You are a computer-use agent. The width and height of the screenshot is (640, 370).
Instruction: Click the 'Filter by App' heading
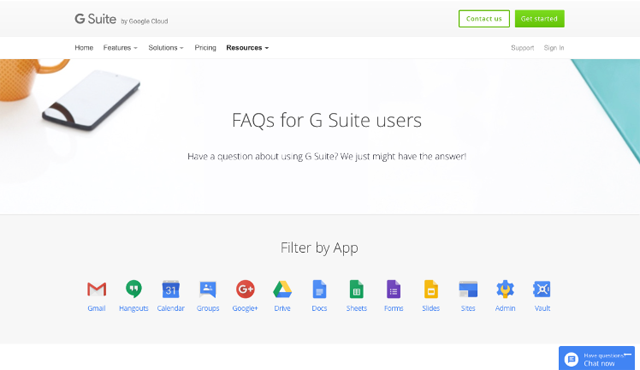[x=320, y=248]
